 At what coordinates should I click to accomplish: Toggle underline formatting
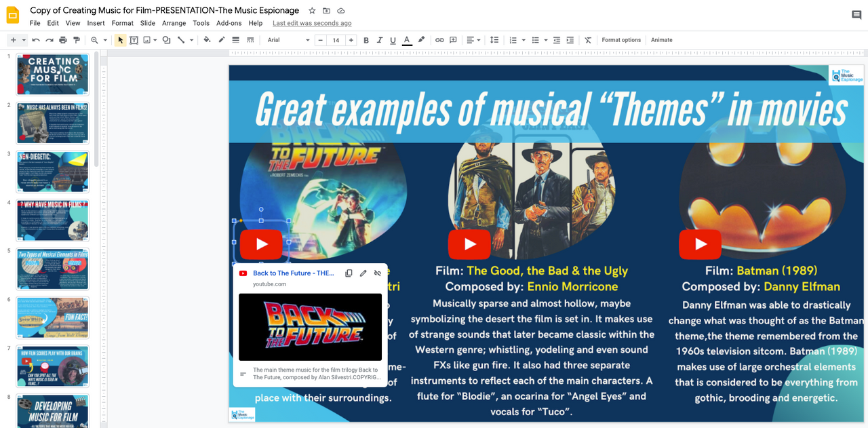tap(393, 40)
